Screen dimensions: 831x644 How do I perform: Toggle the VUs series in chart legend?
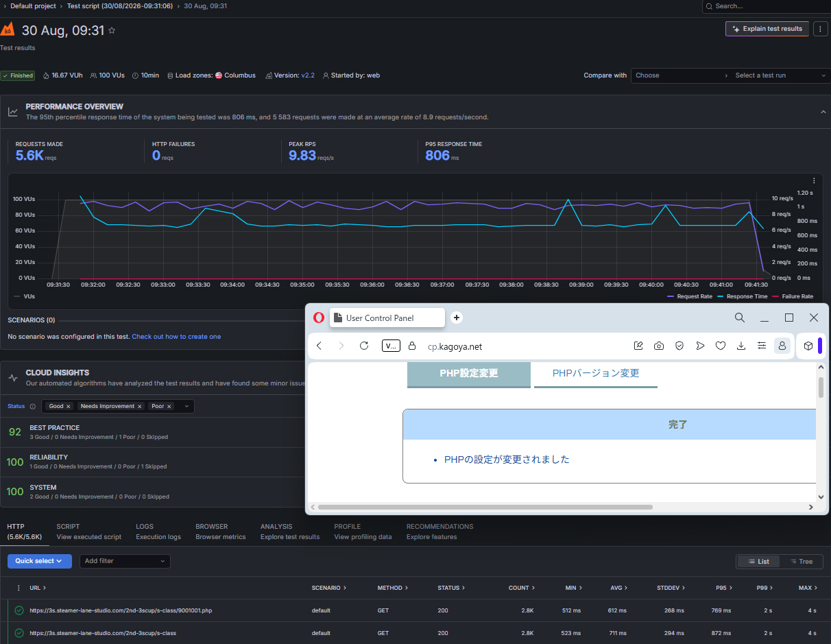pyautogui.click(x=25, y=296)
